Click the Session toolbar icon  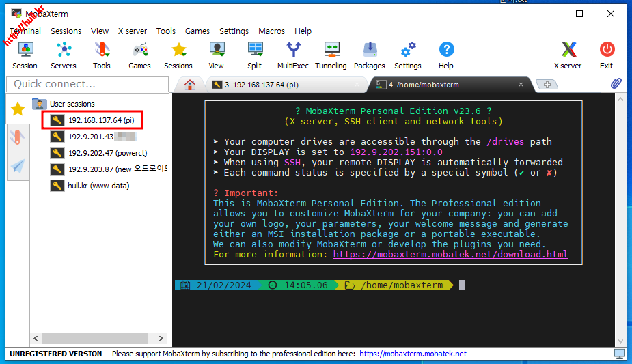tap(25, 55)
